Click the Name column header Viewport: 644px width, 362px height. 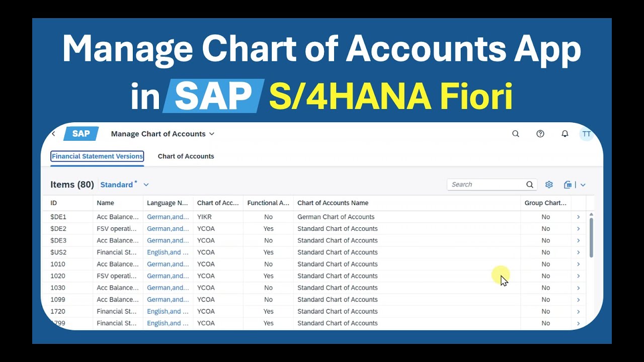point(118,203)
